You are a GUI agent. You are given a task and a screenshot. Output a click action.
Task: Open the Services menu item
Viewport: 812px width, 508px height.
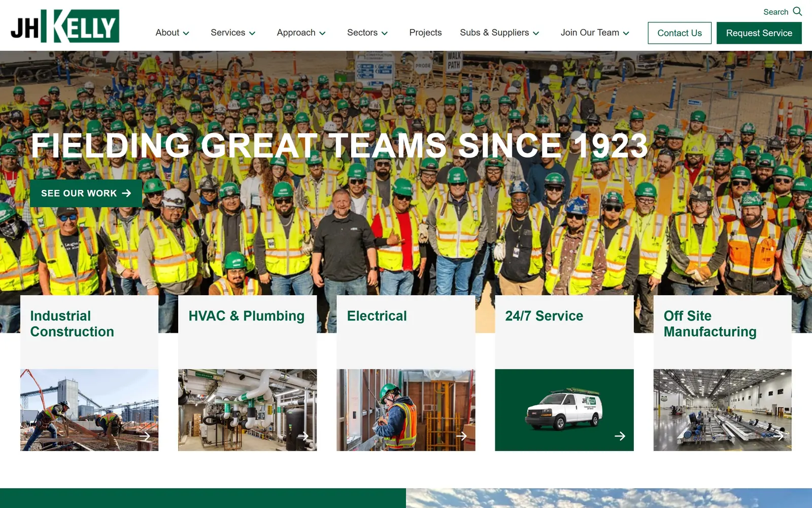pyautogui.click(x=228, y=33)
